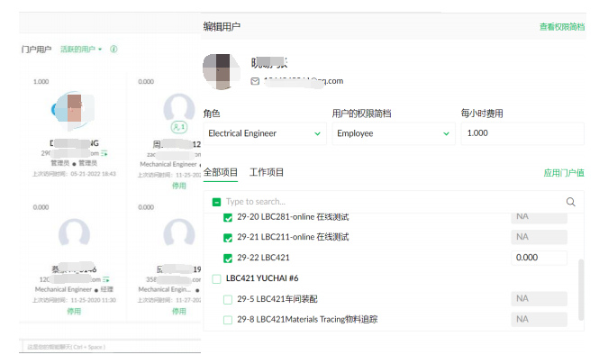Click the default avatar of the 周 user card
This screenshot has height=364, width=599.
point(179,107)
